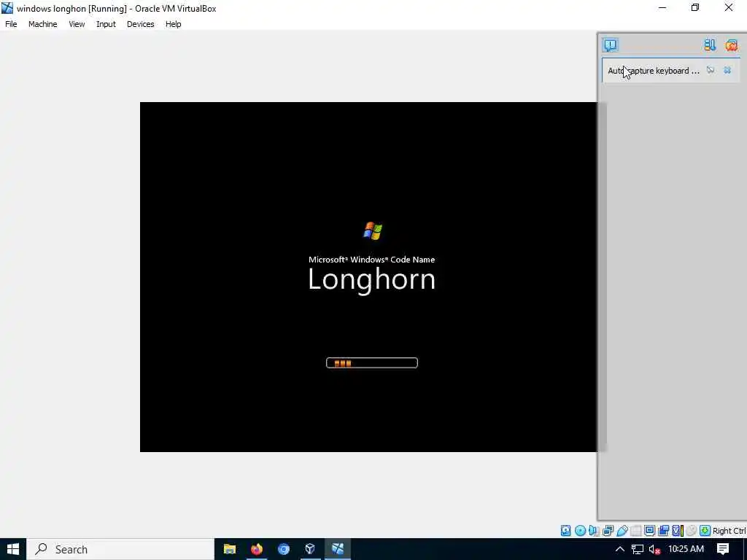Open the Machine menu

(x=43, y=24)
